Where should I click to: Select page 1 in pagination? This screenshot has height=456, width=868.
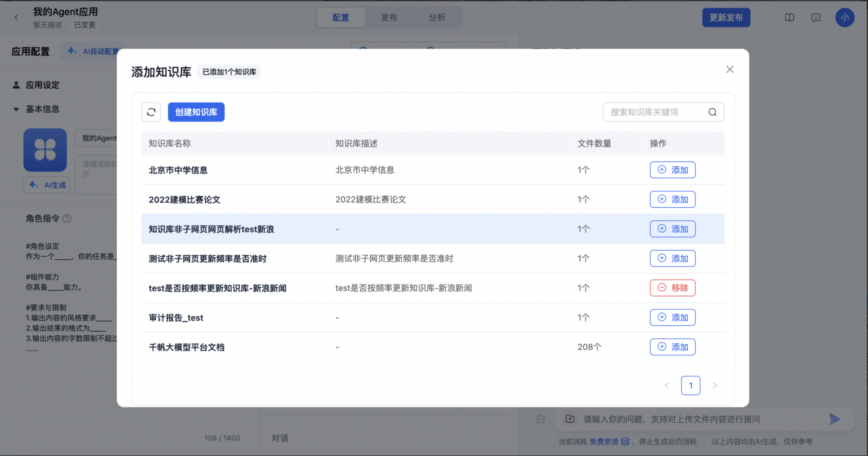coord(690,385)
